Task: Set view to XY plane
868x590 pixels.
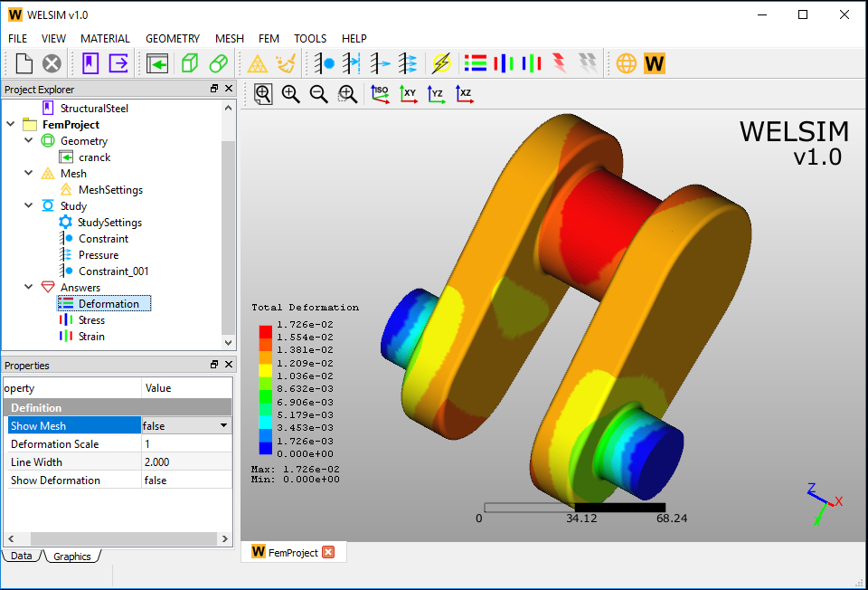Action: click(x=409, y=93)
